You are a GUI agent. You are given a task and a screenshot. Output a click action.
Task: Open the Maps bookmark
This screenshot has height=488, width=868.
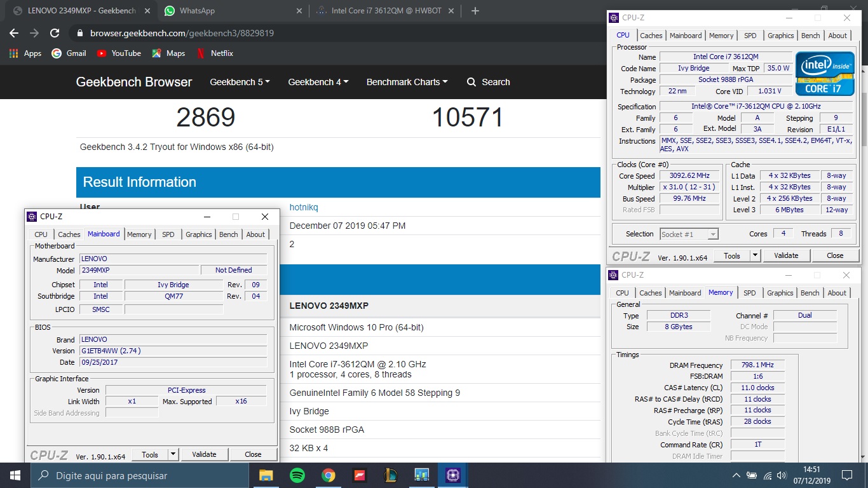pos(168,53)
